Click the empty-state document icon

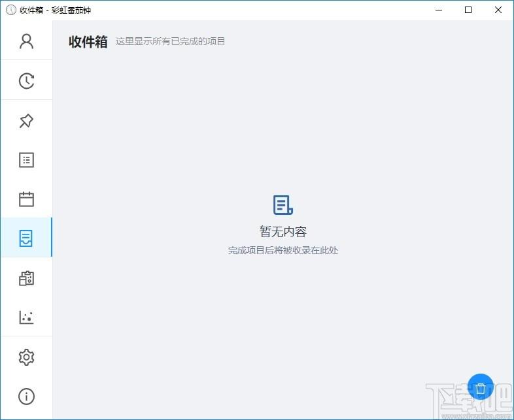(283, 205)
